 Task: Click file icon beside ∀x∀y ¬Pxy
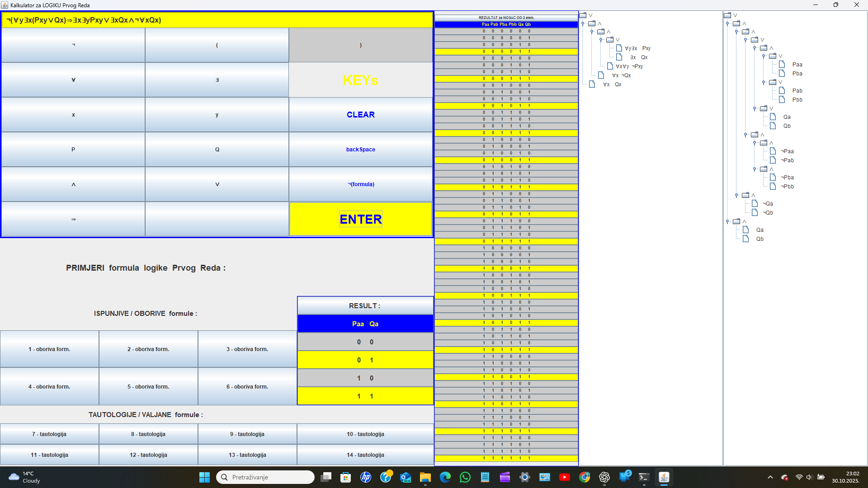(x=610, y=66)
